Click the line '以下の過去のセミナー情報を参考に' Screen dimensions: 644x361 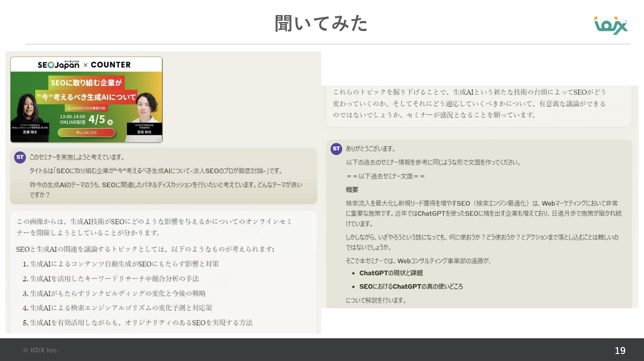434,163
